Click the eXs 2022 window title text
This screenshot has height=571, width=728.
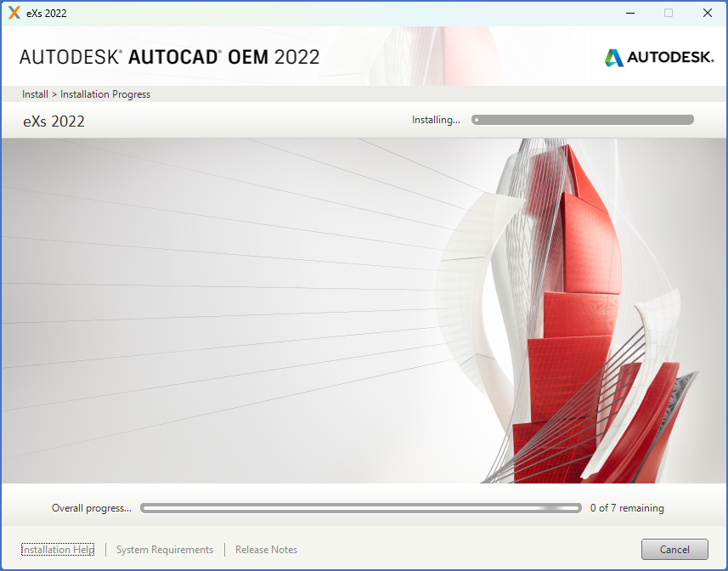(47, 13)
